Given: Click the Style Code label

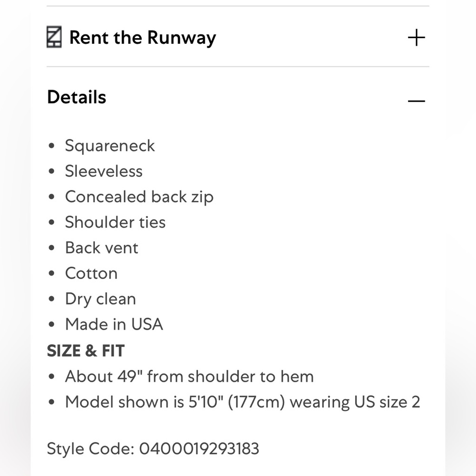Looking at the screenshot, I should point(90,448).
